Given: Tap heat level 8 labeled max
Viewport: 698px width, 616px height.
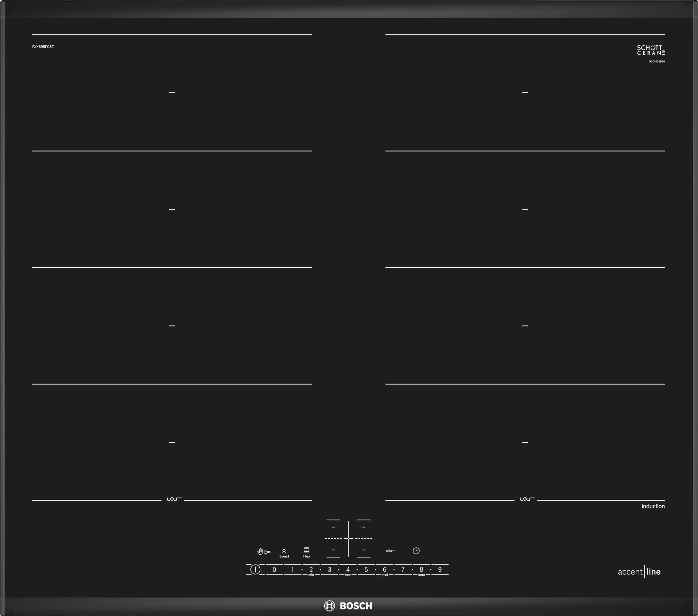Looking at the screenshot, I should pos(421,570).
